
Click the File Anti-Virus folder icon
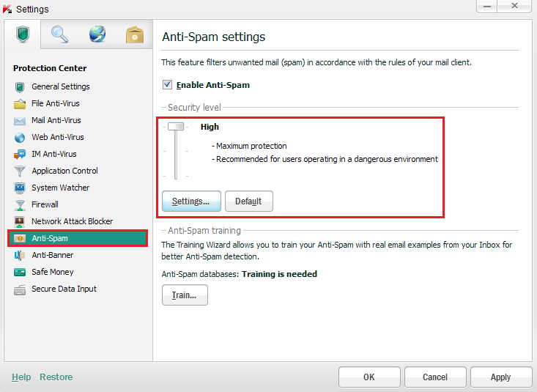(20, 104)
